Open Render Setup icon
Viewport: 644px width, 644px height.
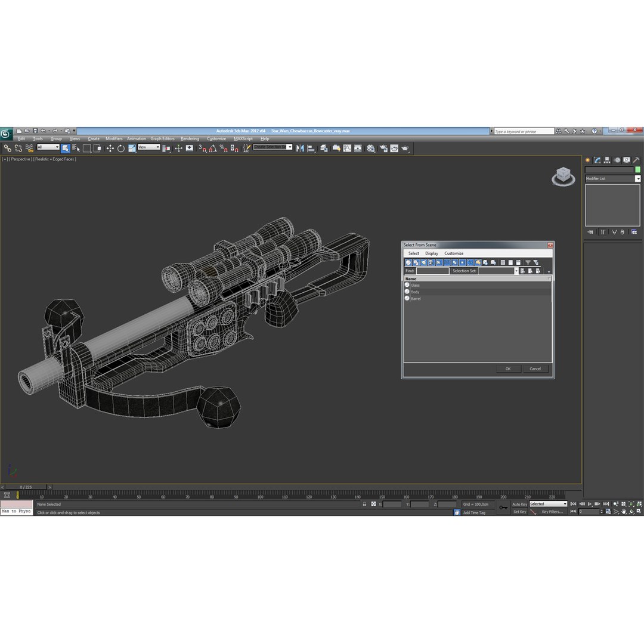pos(383,148)
